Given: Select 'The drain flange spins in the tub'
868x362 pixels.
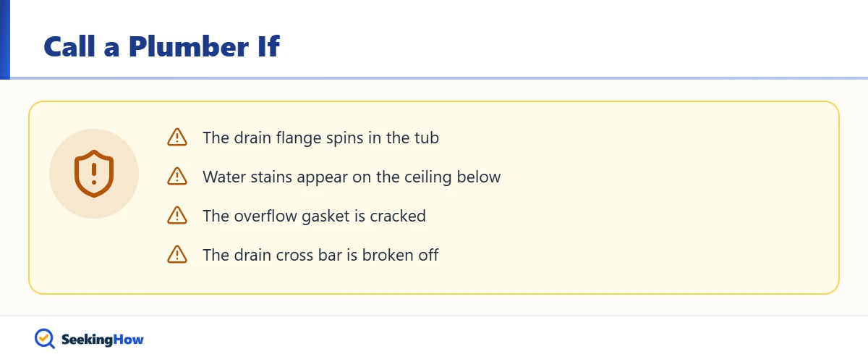Looking at the screenshot, I should click(320, 138).
